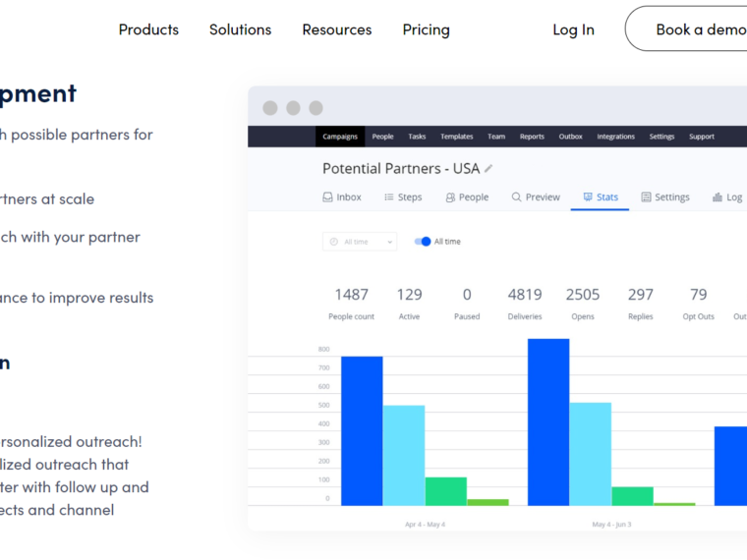Click the Apr 4 - May 4 axis label
747x560 pixels.
tap(425, 525)
